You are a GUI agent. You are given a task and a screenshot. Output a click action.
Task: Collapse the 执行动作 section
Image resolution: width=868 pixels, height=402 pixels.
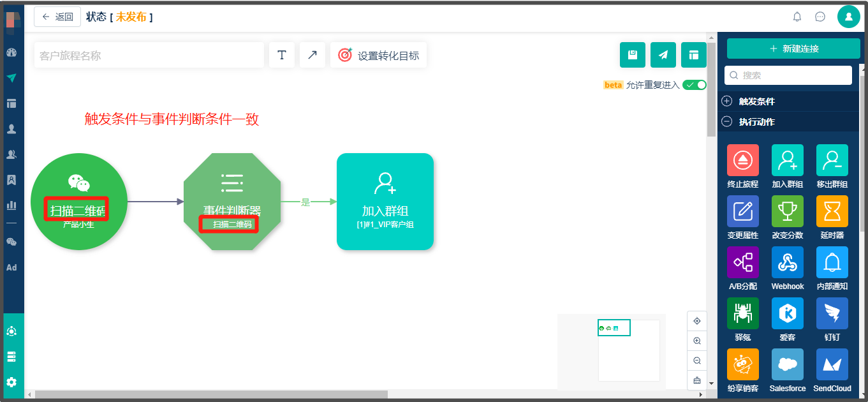pos(727,121)
